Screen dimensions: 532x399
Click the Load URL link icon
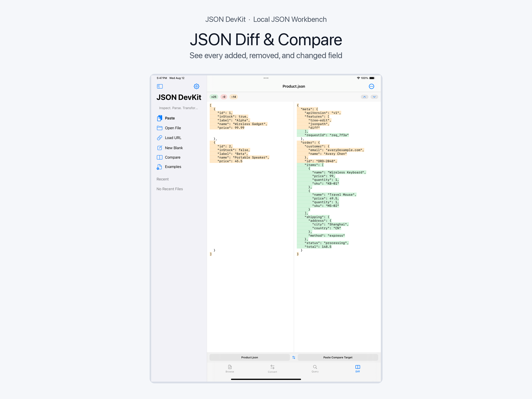[159, 138]
